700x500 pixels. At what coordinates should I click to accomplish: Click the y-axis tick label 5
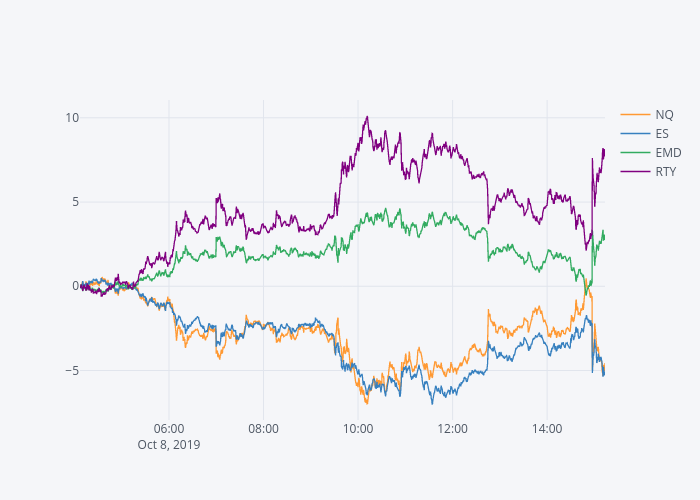[x=75, y=202]
